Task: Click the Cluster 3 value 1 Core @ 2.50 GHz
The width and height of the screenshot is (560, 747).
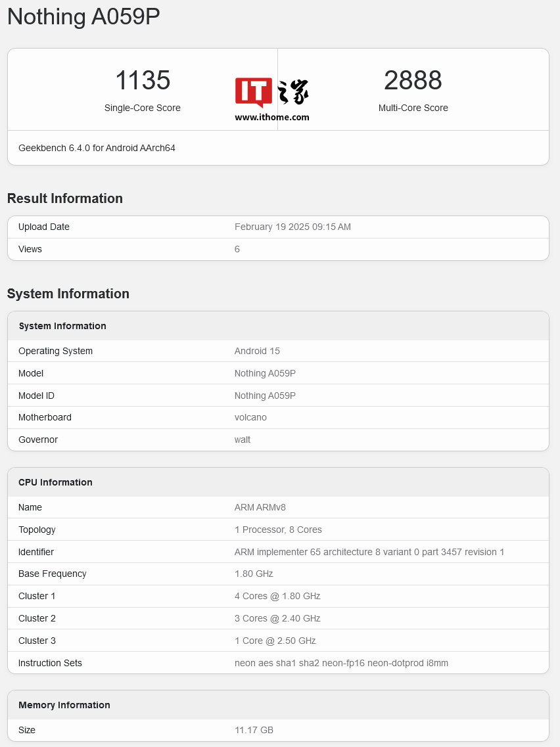Action: [x=275, y=641]
